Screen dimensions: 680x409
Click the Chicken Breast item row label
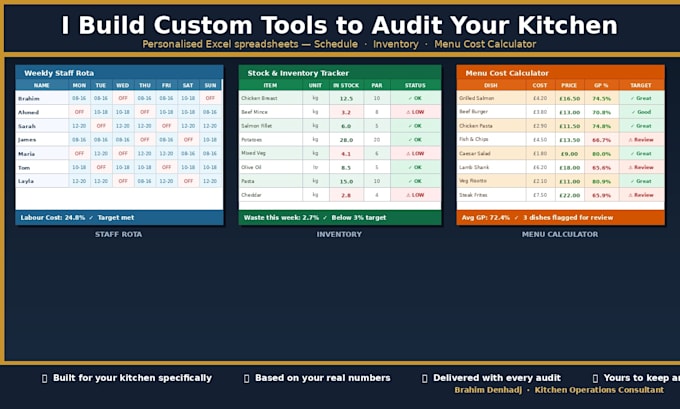(x=259, y=98)
